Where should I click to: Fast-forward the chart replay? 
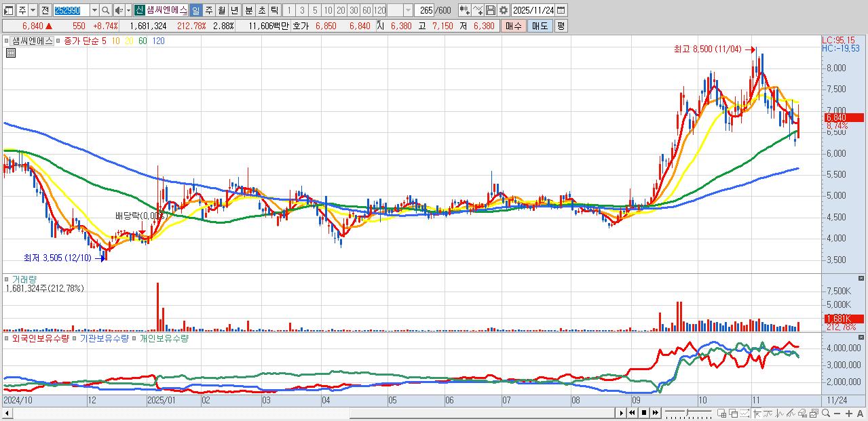click(655, 413)
